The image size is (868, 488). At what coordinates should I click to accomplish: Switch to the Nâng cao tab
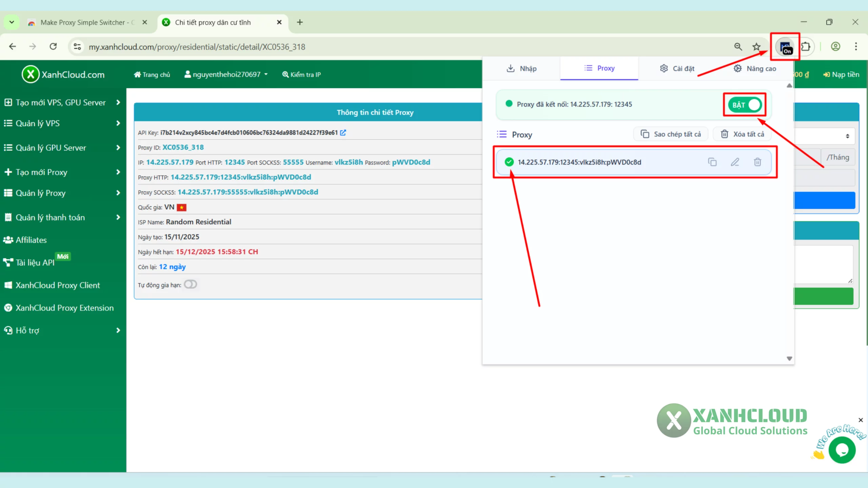tap(755, 68)
